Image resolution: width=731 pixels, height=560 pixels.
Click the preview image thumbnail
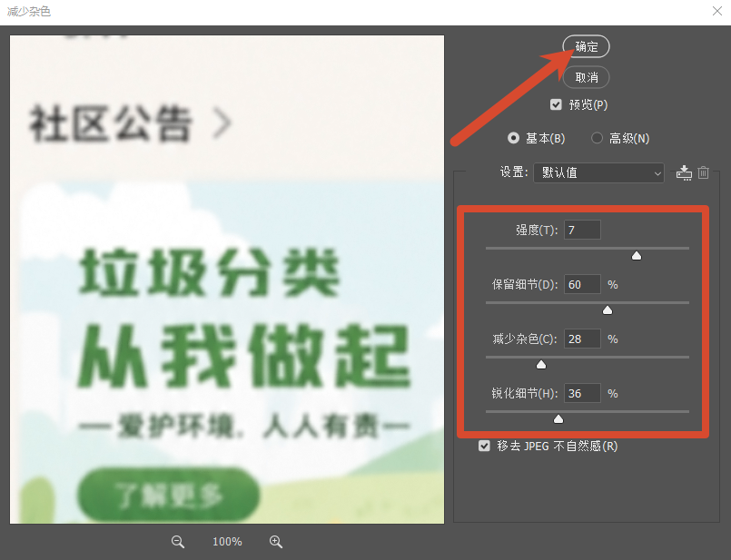pyautogui.click(x=227, y=280)
